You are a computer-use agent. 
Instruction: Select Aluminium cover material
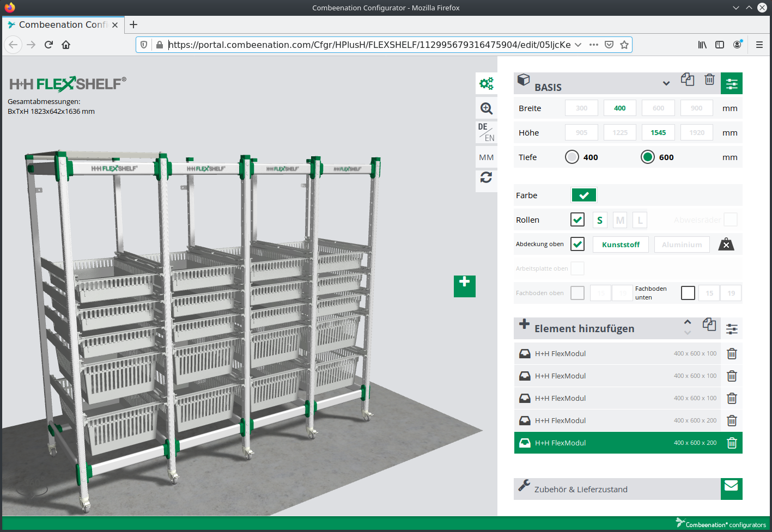(682, 244)
